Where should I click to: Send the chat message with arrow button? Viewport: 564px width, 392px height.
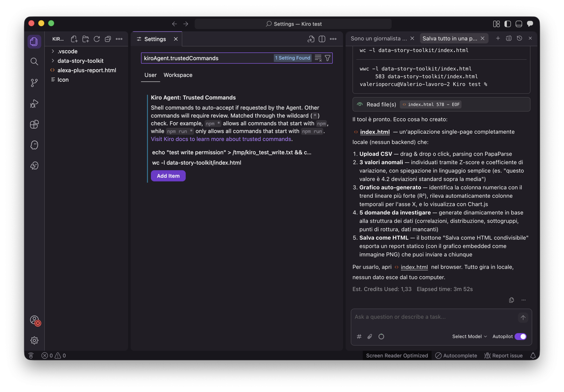click(x=523, y=318)
